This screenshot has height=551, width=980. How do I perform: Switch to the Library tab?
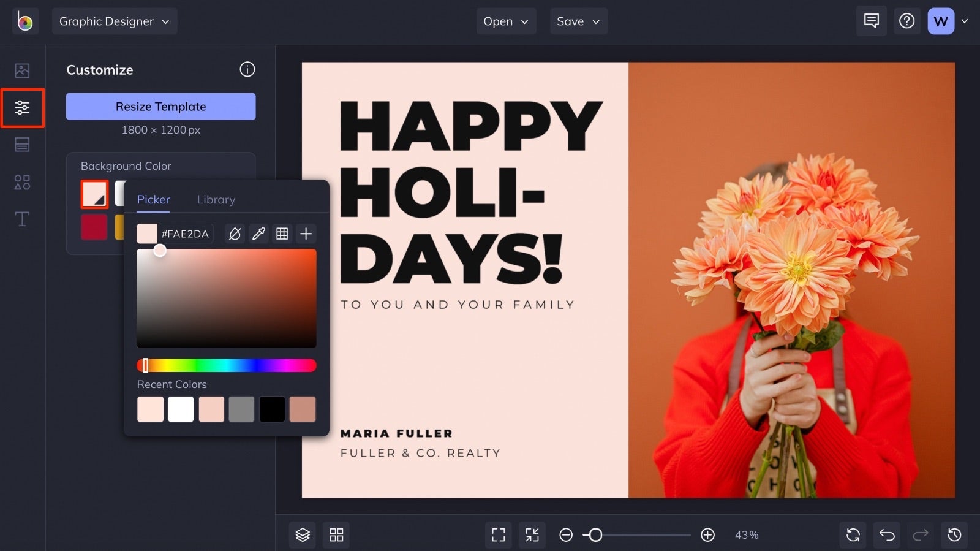(x=216, y=199)
